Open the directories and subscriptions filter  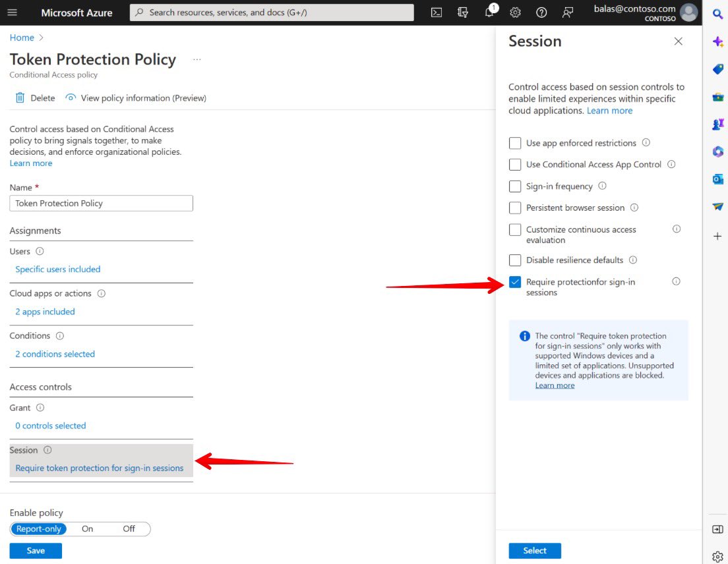click(463, 12)
